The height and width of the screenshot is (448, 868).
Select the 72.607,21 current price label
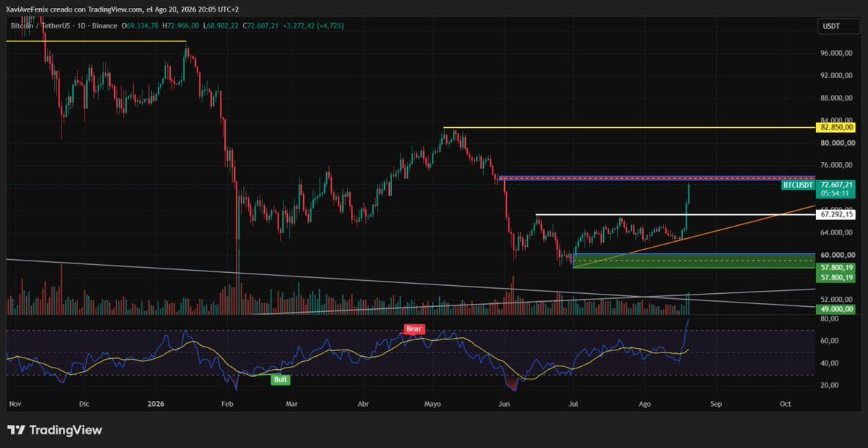(835, 185)
